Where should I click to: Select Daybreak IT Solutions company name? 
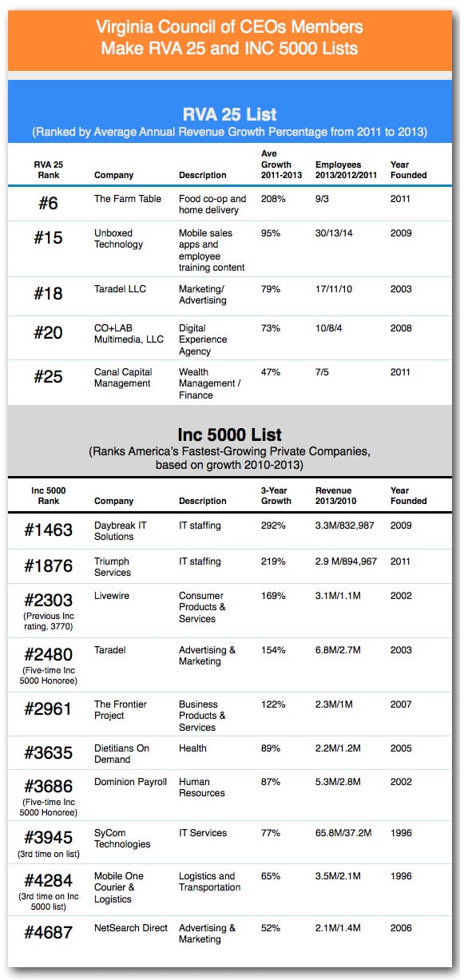(x=120, y=531)
